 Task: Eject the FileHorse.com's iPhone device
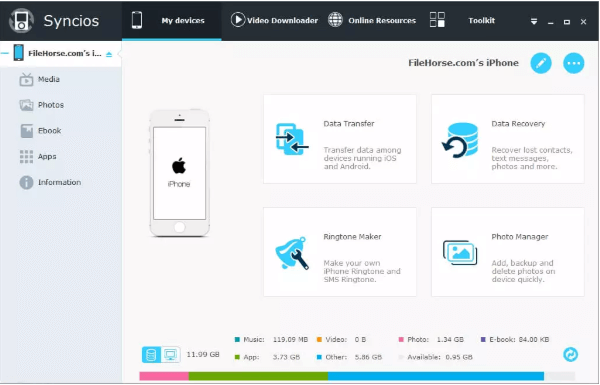pos(109,54)
